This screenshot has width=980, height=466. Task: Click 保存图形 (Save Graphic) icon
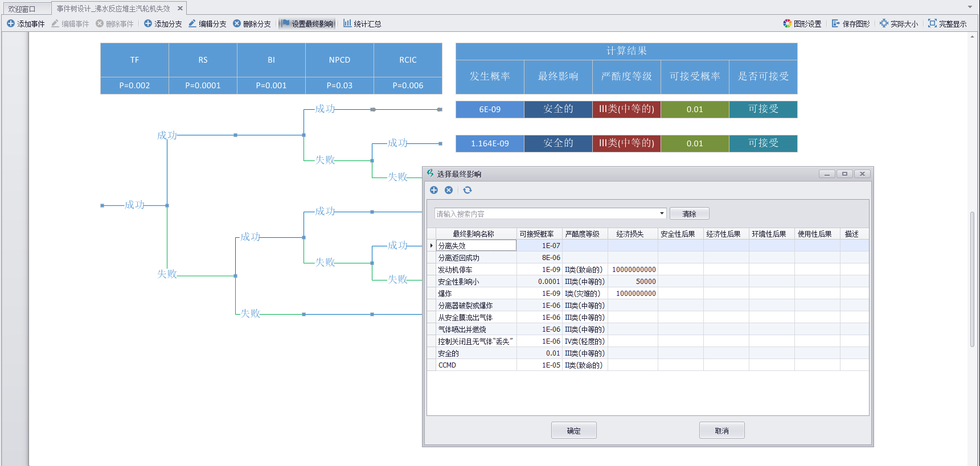pyautogui.click(x=836, y=24)
